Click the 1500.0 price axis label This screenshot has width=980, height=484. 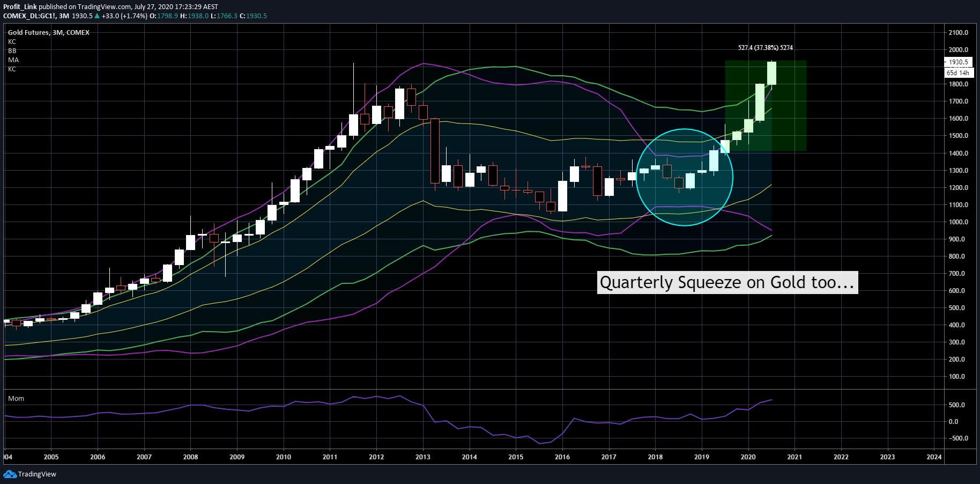(958, 136)
